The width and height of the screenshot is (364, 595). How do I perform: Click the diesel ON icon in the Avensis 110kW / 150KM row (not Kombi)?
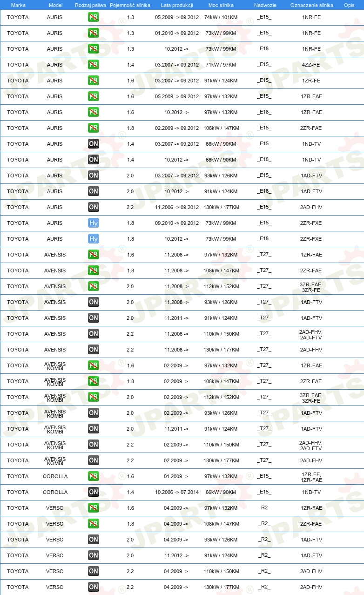[94, 334]
